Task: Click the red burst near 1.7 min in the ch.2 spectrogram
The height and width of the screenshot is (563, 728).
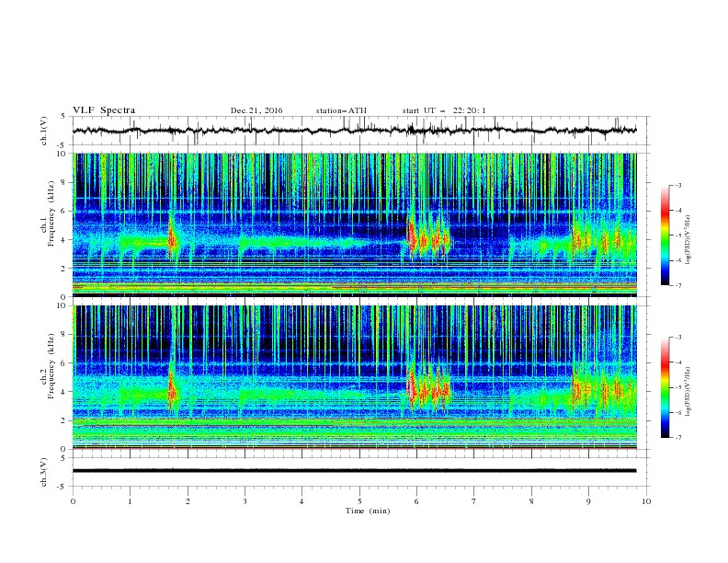Action: (172, 389)
